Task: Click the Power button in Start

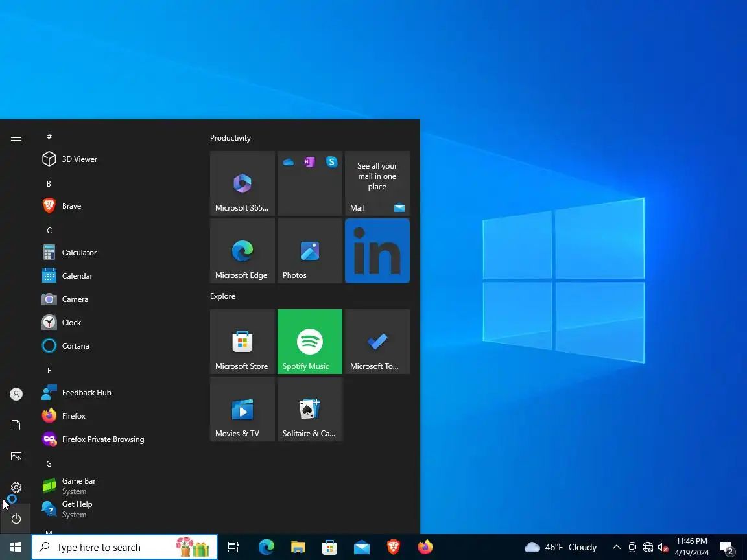Action: click(x=16, y=519)
